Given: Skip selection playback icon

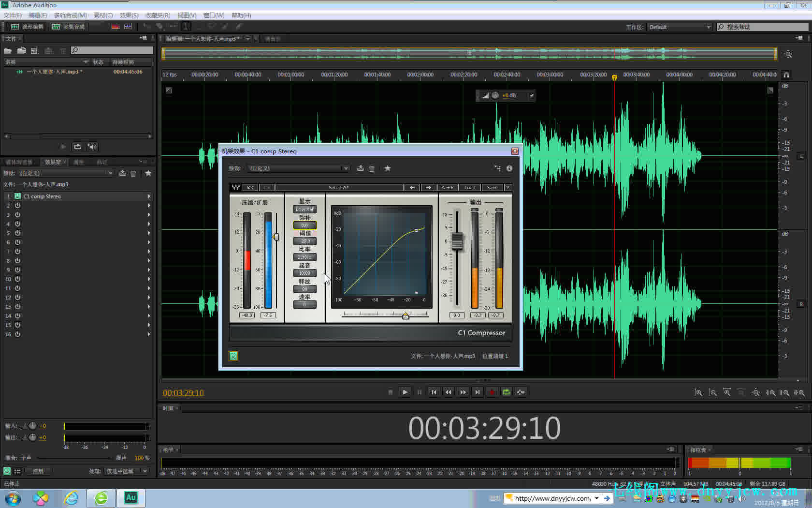Looking at the screenshot, I should coord(521,392).
